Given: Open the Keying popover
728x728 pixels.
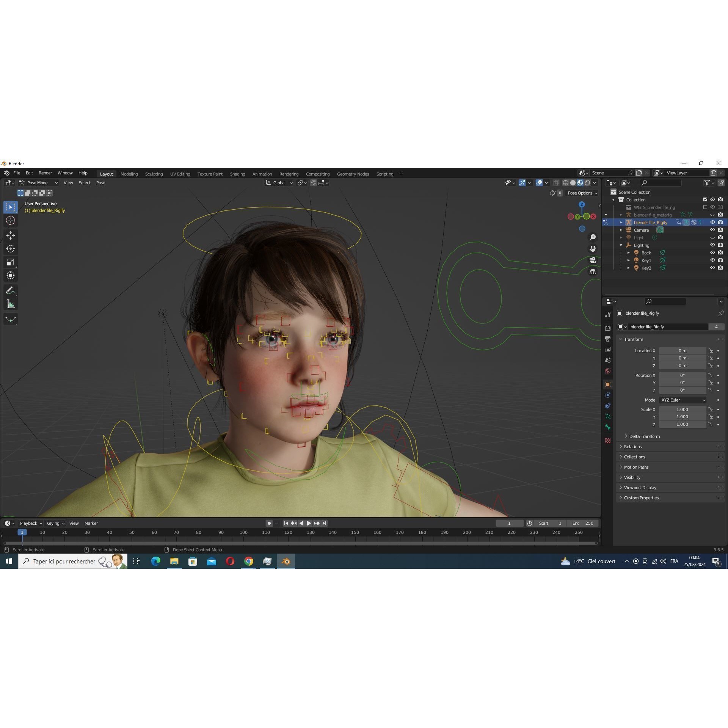Looking at the screenshot, I should [55, 523].
